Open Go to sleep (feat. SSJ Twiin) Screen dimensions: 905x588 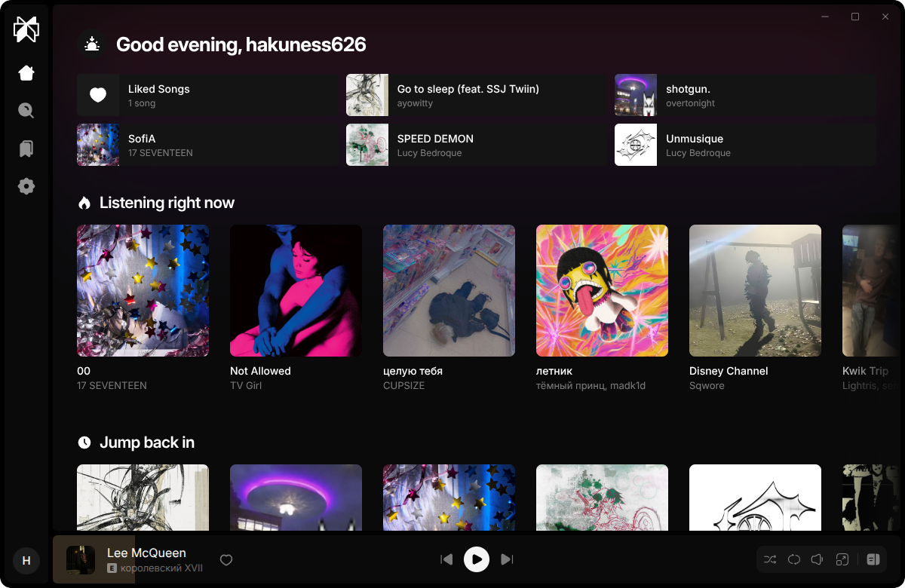(477, 95)
